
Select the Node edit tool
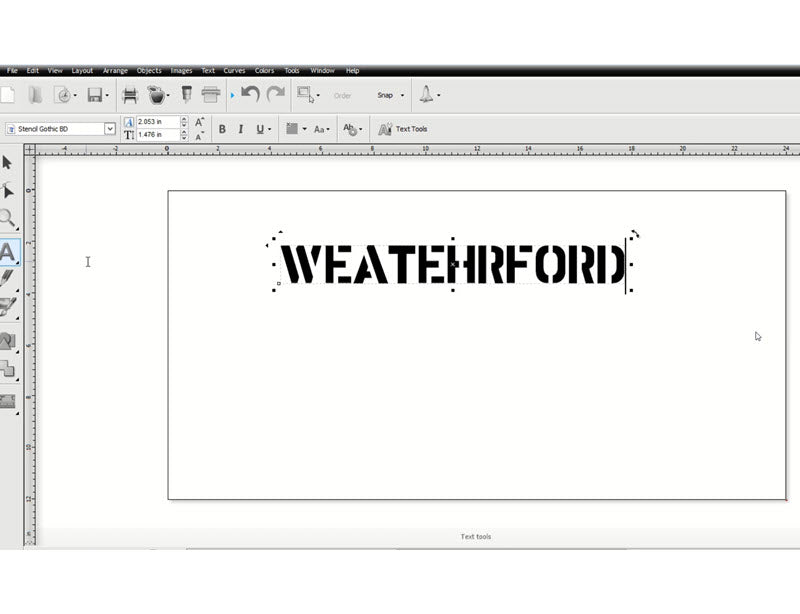tap(8, 190)
